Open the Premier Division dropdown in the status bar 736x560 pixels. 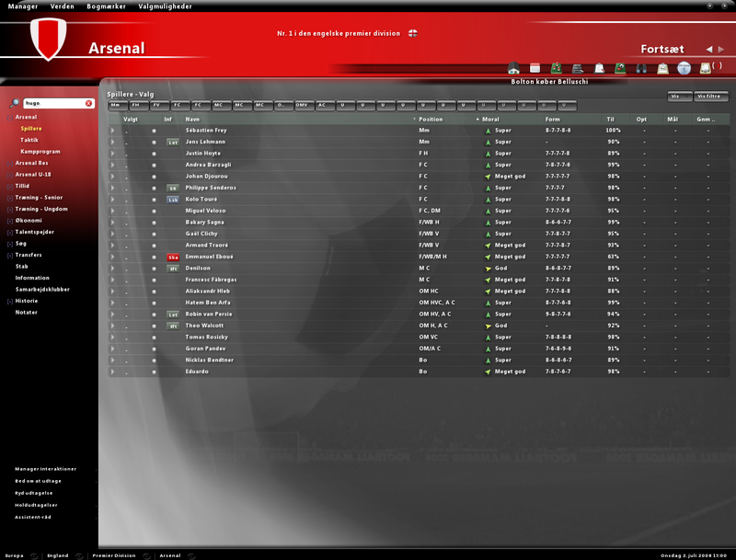click(146, 555)
